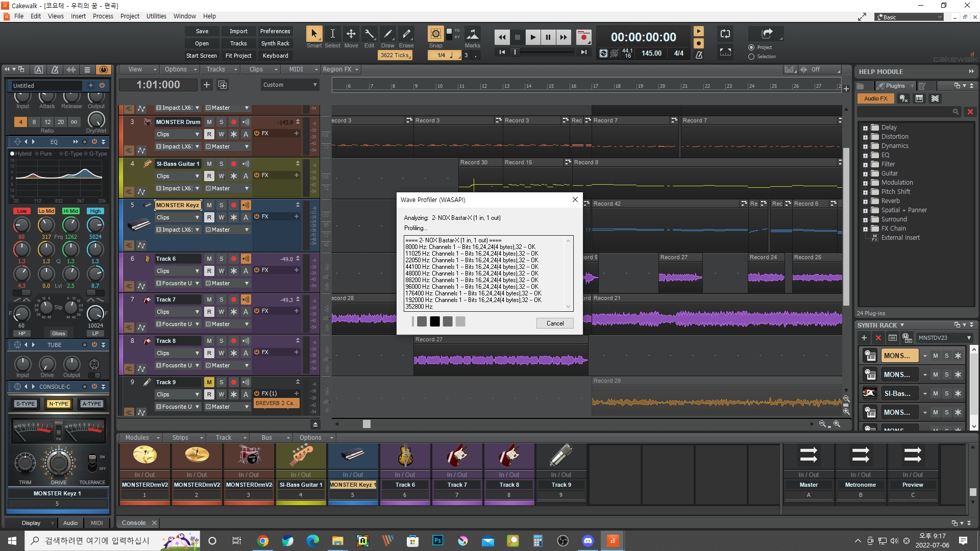
Task: Click the Track 9 microphone strip icon
Action: [561, 456]
